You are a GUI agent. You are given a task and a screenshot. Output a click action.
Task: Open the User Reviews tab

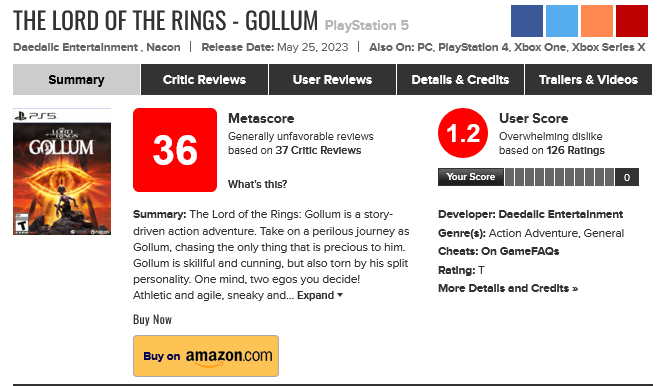click(332, 79)
